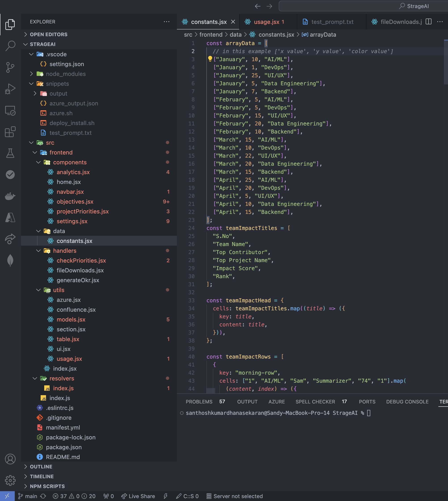
Task: Open the Extensions view icon
Action: click(x=10, y=132)
